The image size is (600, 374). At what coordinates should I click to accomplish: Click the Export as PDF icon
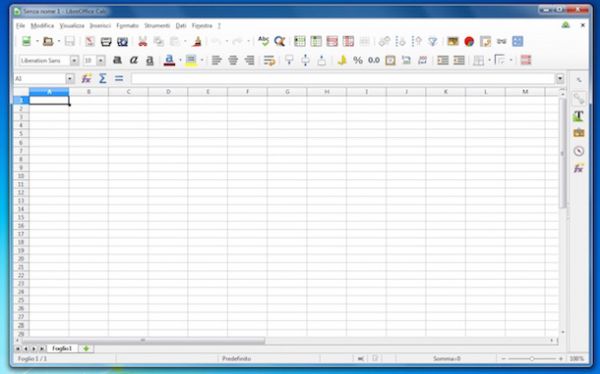(90, 41)
